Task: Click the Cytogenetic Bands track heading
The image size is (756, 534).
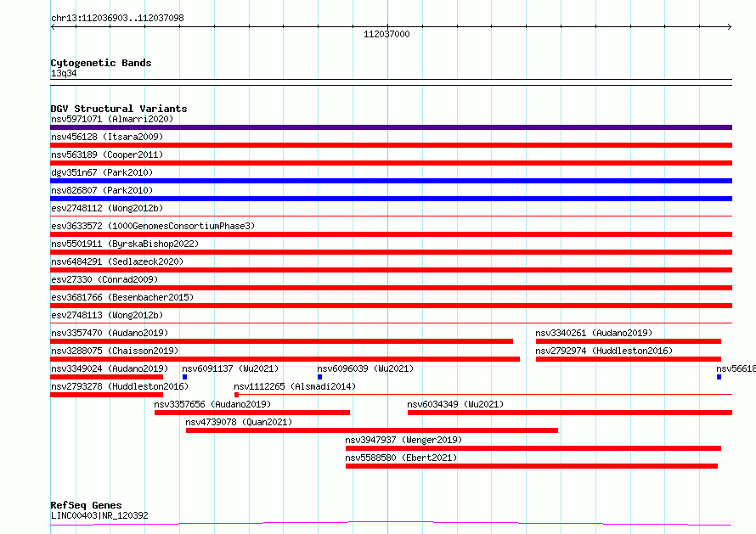Action: click(101, 63)
